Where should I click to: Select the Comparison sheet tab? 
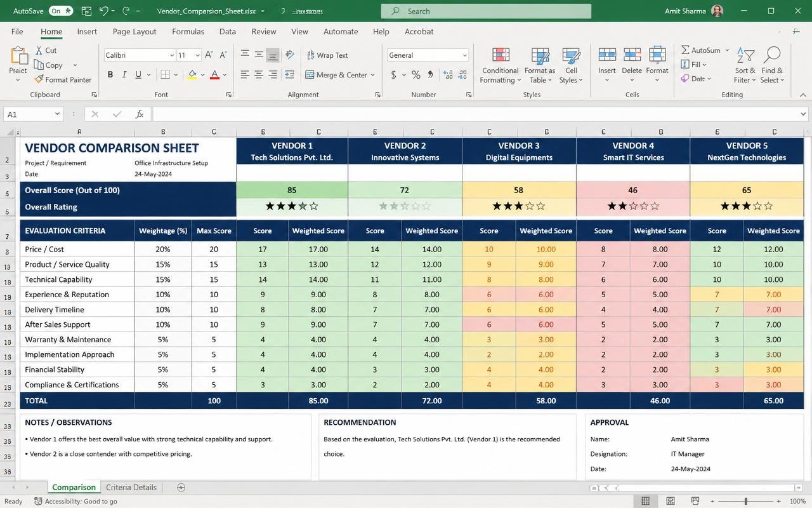(74, 488)
